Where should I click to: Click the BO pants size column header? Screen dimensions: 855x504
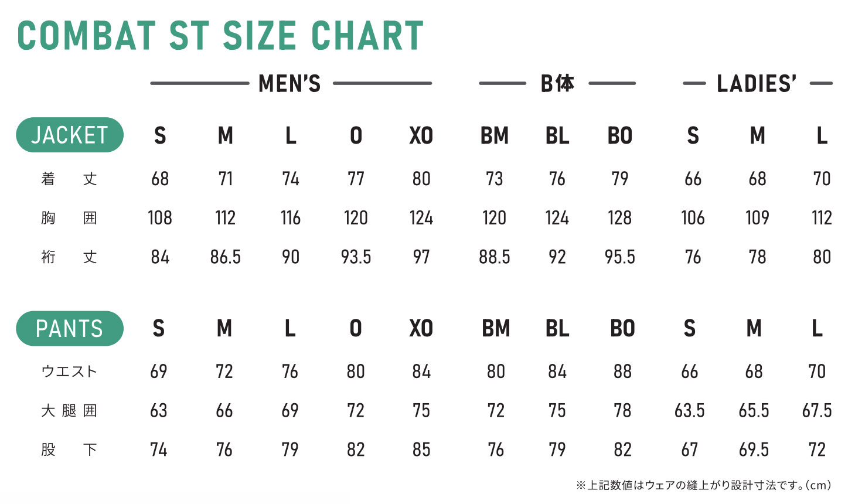coord(622,328)
